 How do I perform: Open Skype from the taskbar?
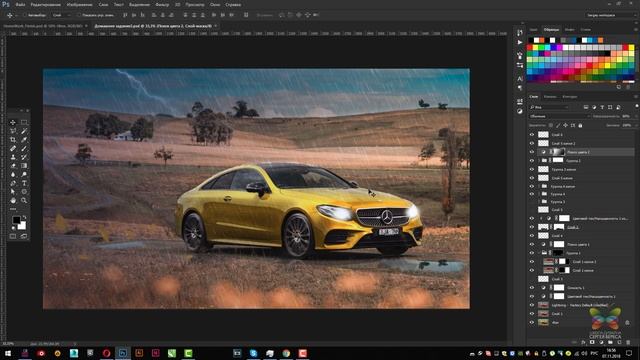pos(253,353)
